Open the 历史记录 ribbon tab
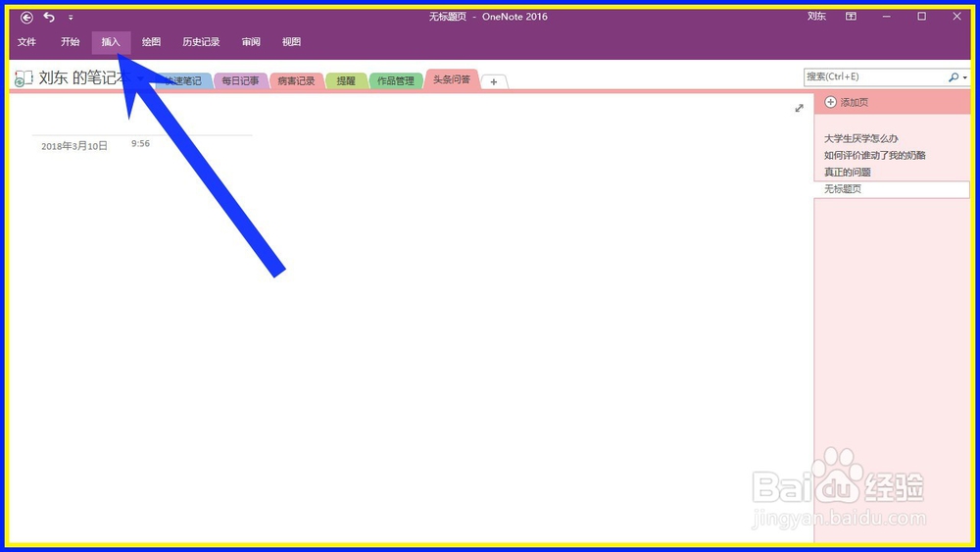This screenshot has width=980, height=552. (x=201, y=42)
